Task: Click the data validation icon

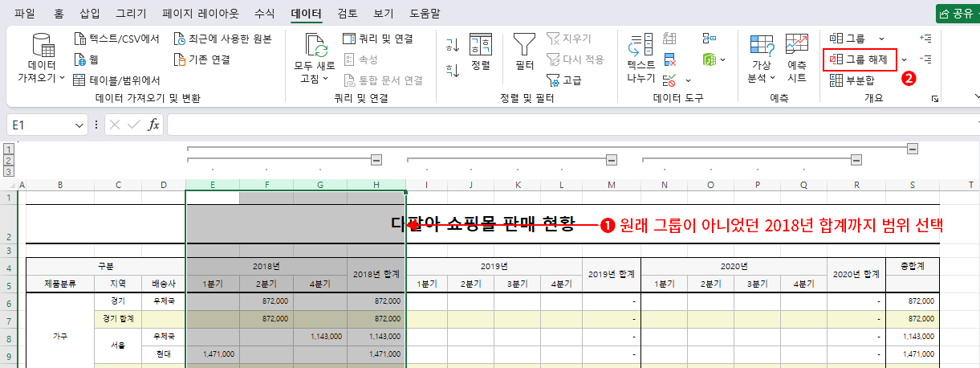Action: pos(670,80)
